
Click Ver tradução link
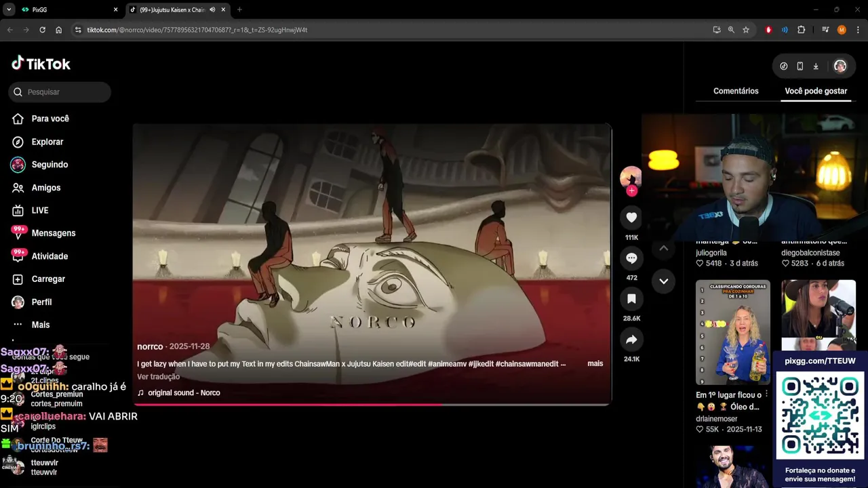[x=158, y=377]
